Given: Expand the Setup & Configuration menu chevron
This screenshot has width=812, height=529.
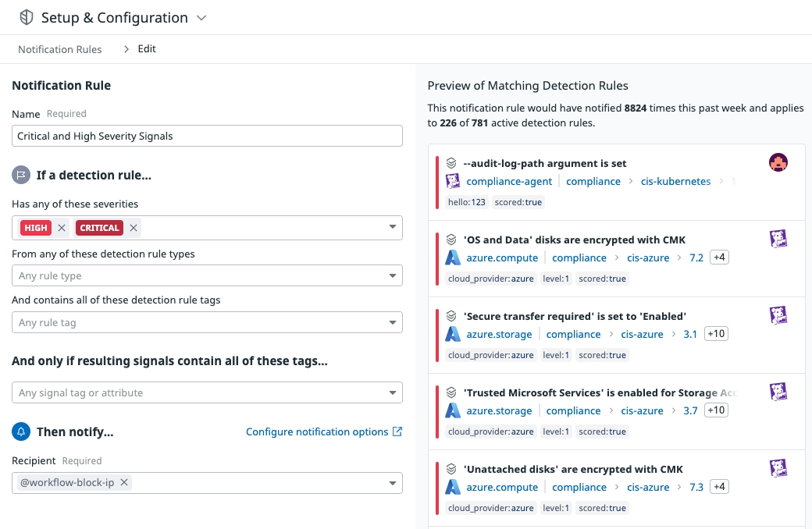Looking at the screenshot, I should coord(201,17).
